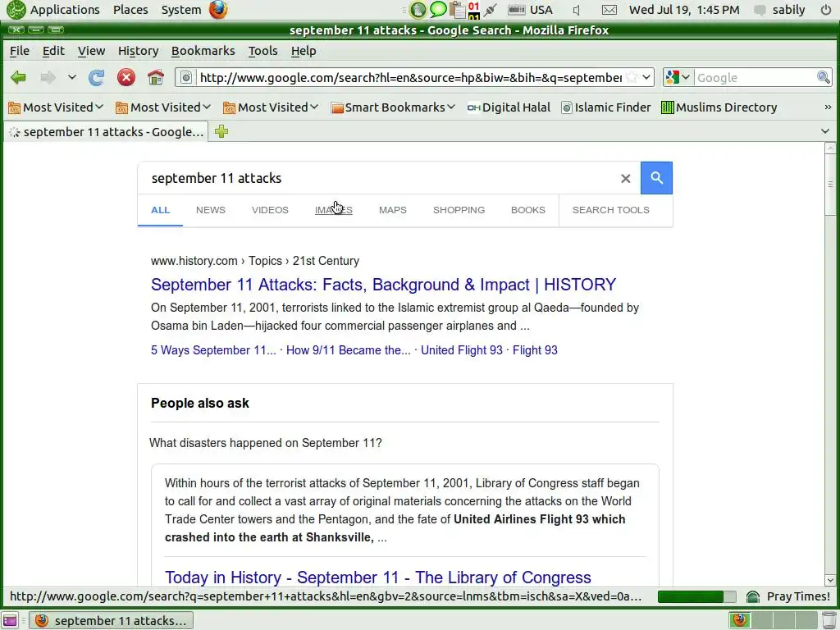
Task: Click the Forward arrow navigation button
Action: pyautogui.click(x=48, y=78)
